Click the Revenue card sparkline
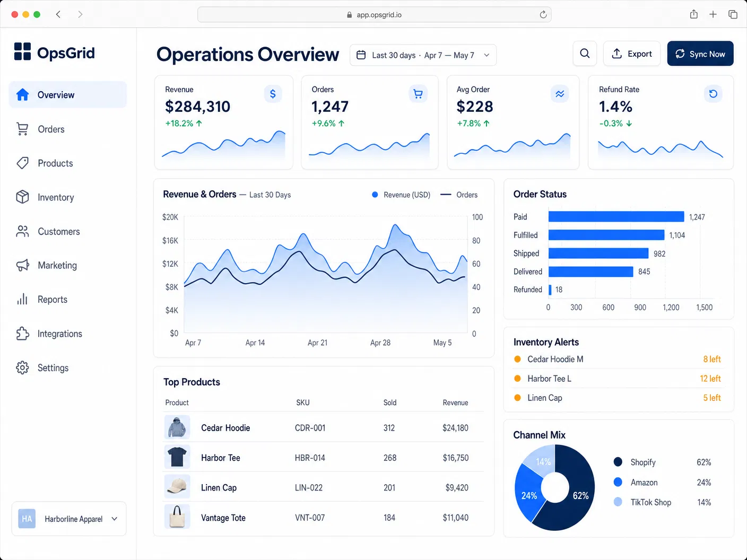 coord(223,144)
